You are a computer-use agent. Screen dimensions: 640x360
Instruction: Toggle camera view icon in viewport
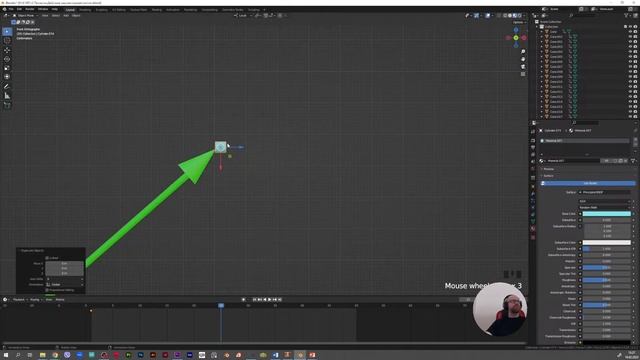pos(523,67)
